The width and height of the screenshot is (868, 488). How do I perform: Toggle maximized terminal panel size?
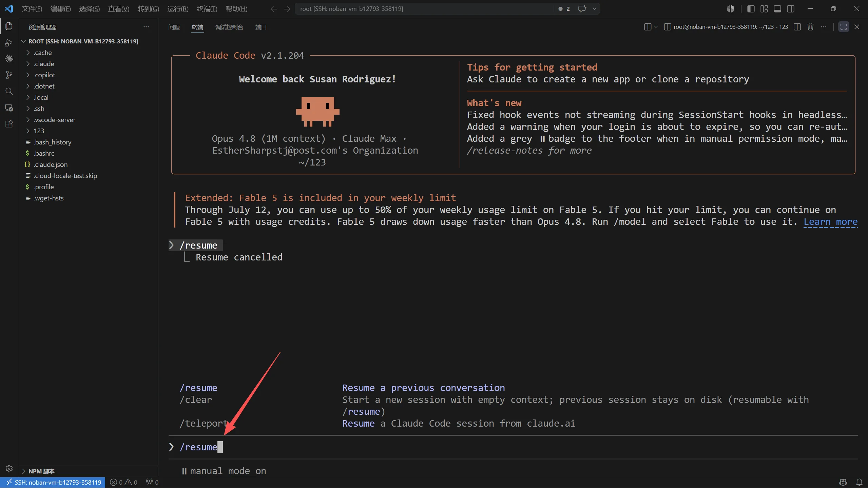coord(843,27)
